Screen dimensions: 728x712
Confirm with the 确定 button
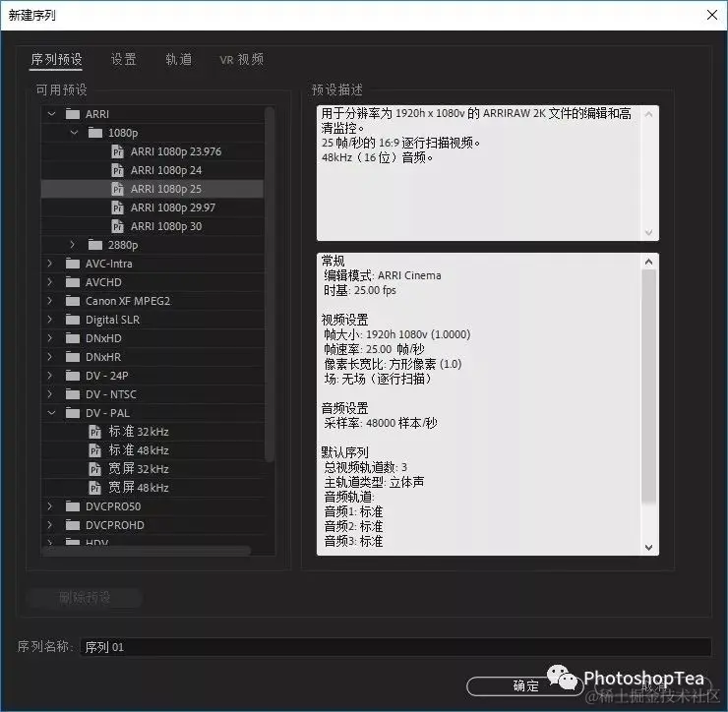[525, 685]
